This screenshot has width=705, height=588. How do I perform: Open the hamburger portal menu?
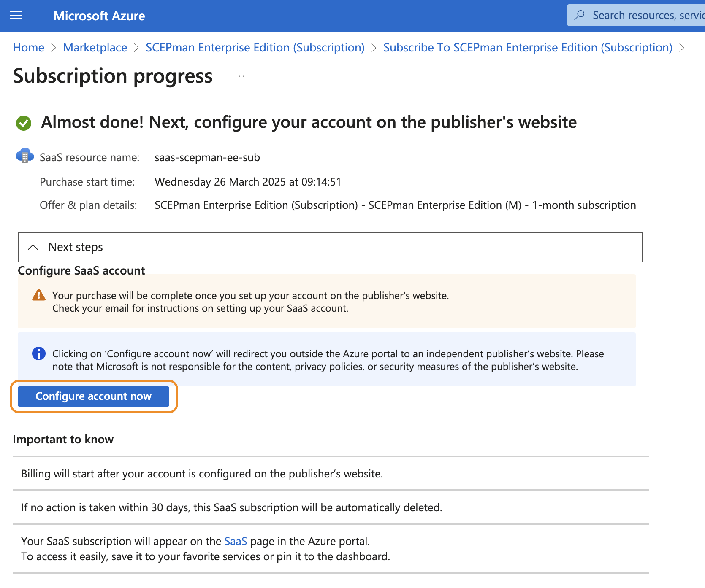coord(16,16)
